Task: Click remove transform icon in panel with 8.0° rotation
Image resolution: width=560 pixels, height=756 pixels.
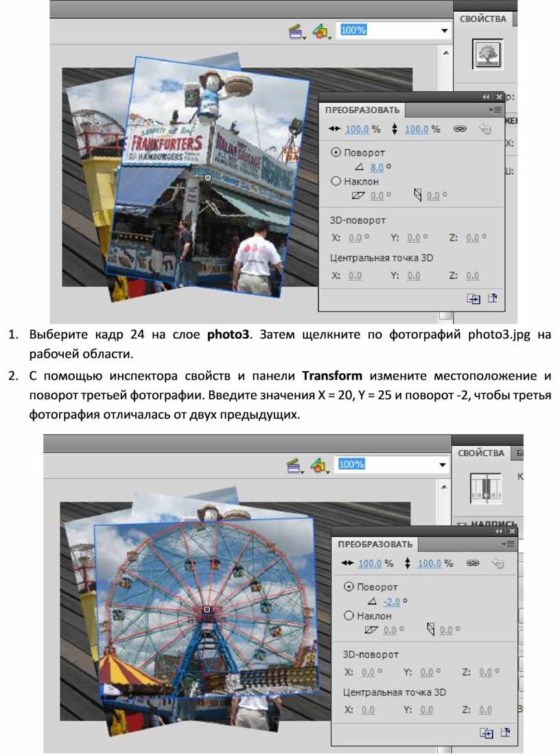Action: click(493, 298)
